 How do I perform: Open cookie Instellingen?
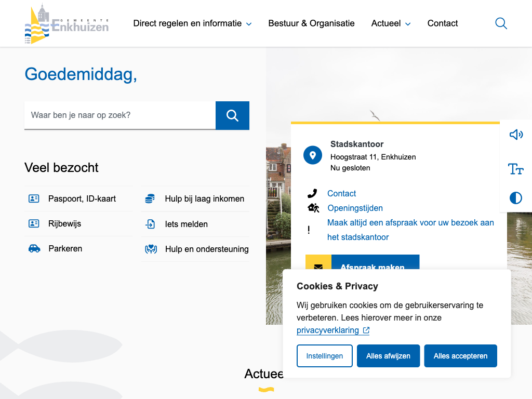point(324,356)
